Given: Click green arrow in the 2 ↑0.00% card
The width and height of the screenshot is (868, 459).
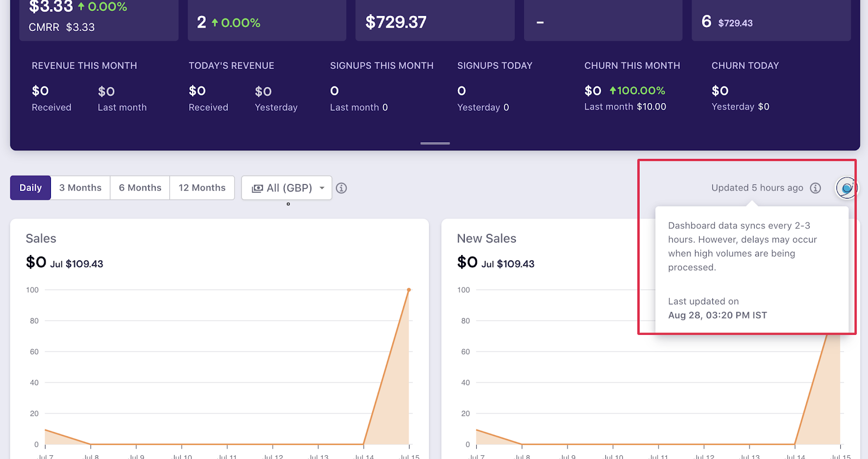Looking at the screenshot, I should point(215,23).
